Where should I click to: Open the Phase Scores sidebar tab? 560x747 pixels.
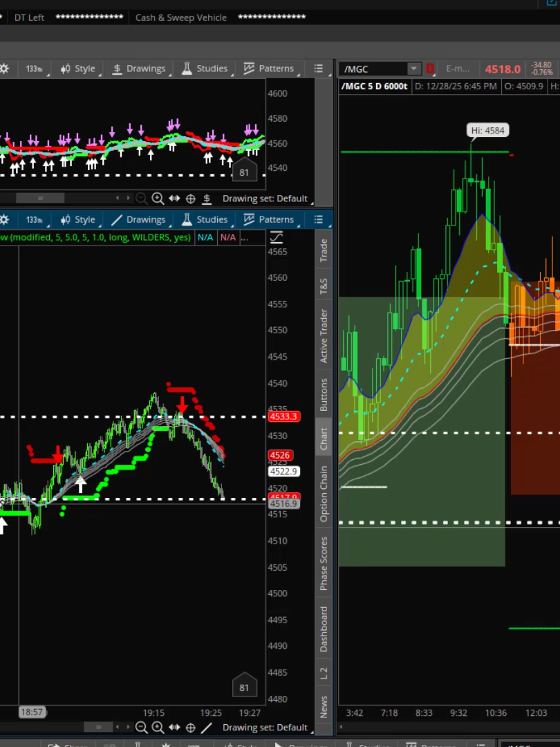pyautogui.click(x=324, y=564)
